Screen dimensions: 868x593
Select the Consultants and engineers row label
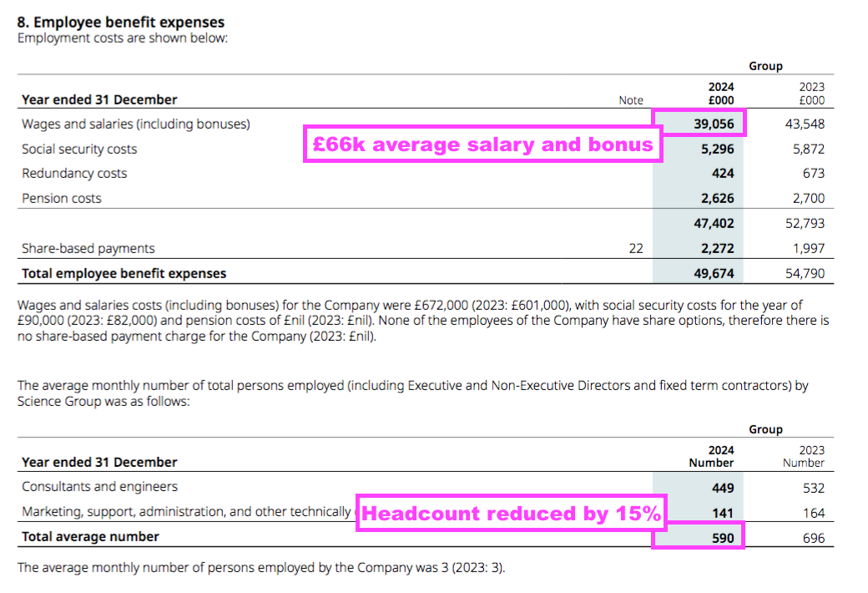pos(99,487)
